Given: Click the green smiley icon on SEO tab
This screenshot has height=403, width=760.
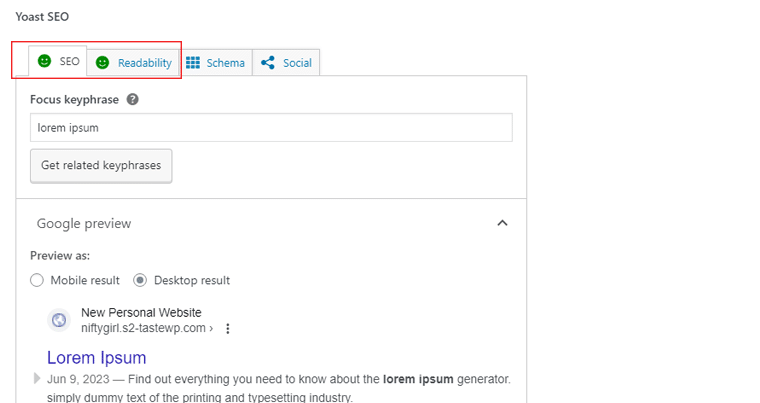Looking at the screenshot, I should pos(44,61).
